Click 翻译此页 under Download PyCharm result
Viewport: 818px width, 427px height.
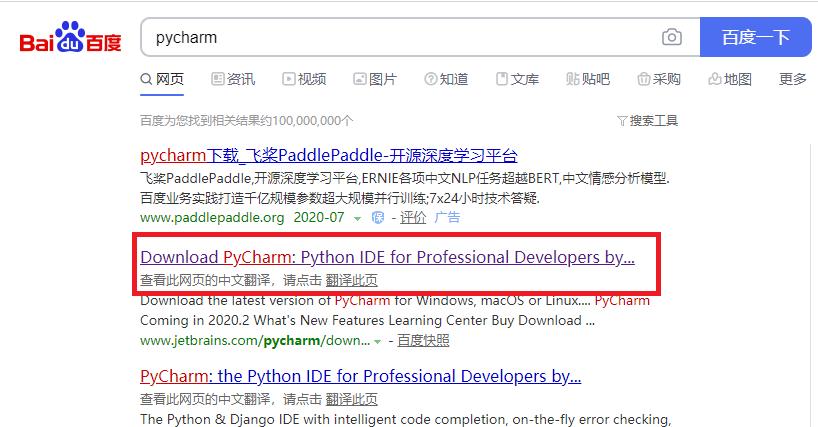(x=352, y=280)
